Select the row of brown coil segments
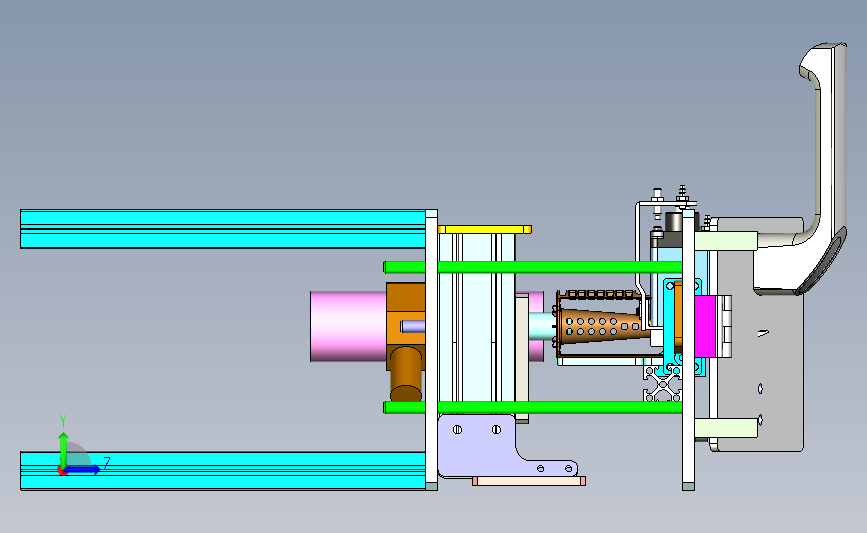Viewport: 867px width, 533px height. point(600,294)
